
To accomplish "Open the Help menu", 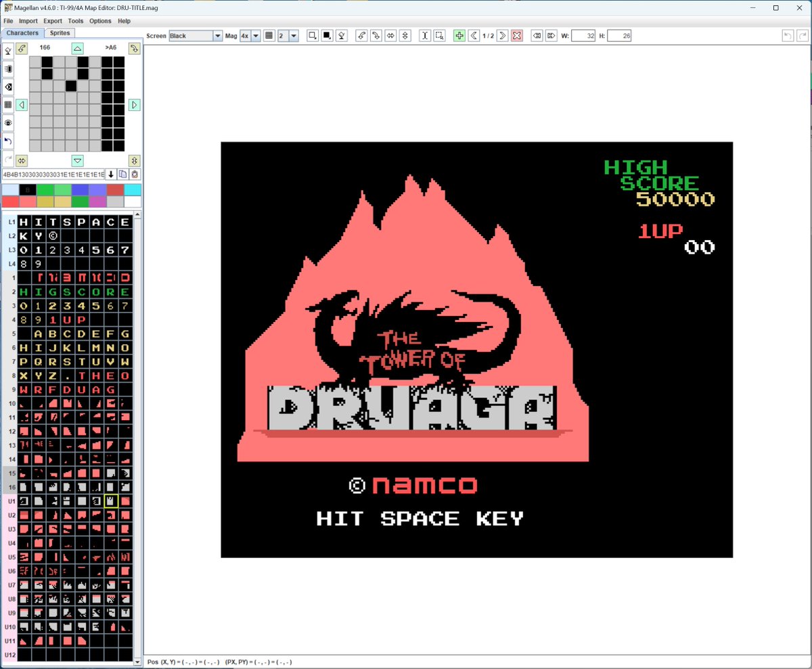I will (124, 21).
